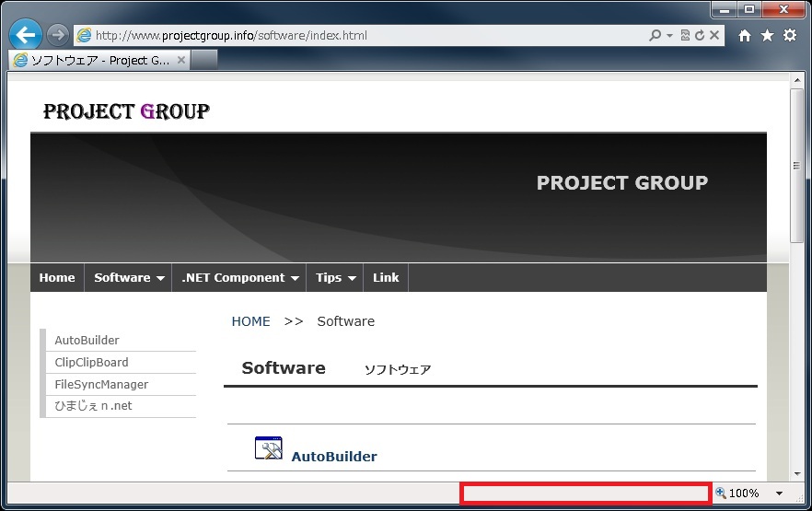Open the Tools gear icon
Viewport: 812px width, 511px height.
[790, 36]
